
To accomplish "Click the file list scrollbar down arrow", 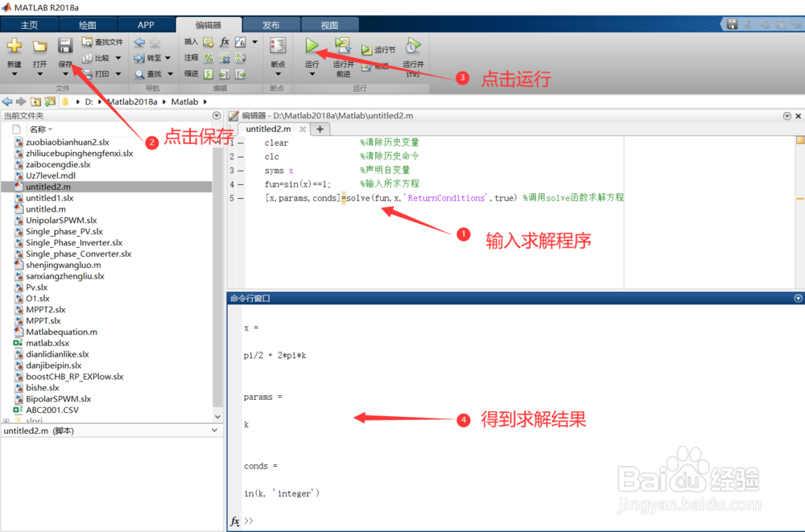I will 217,416.
